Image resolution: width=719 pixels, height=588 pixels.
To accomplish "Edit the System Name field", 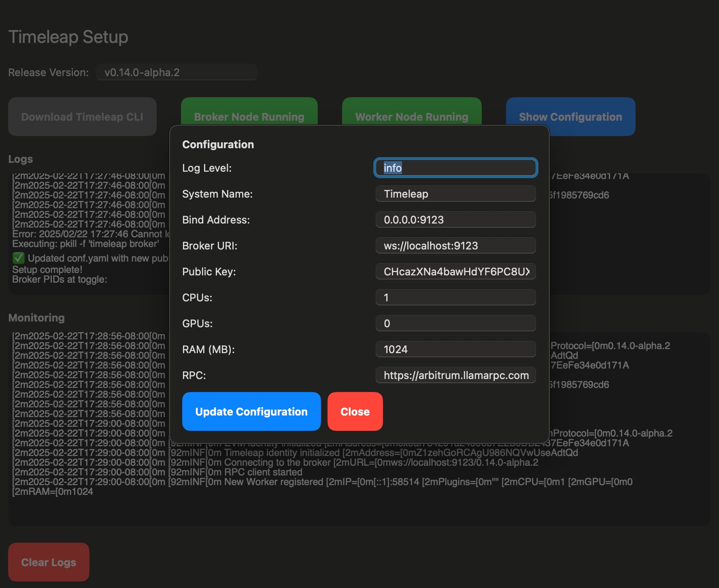I will point(455,194).
